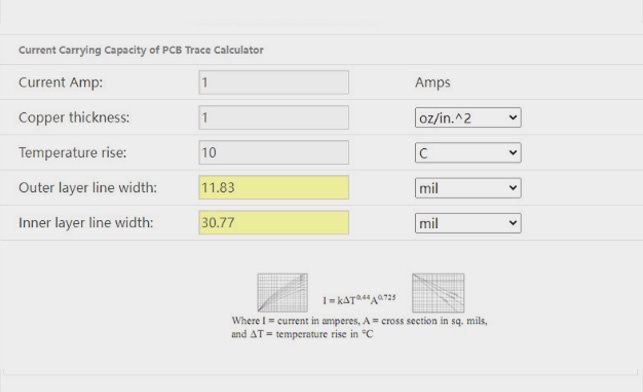Click the Current Amp label
Image resolution: width=643 pixels, height=392 pixels.
pos(61,82)
